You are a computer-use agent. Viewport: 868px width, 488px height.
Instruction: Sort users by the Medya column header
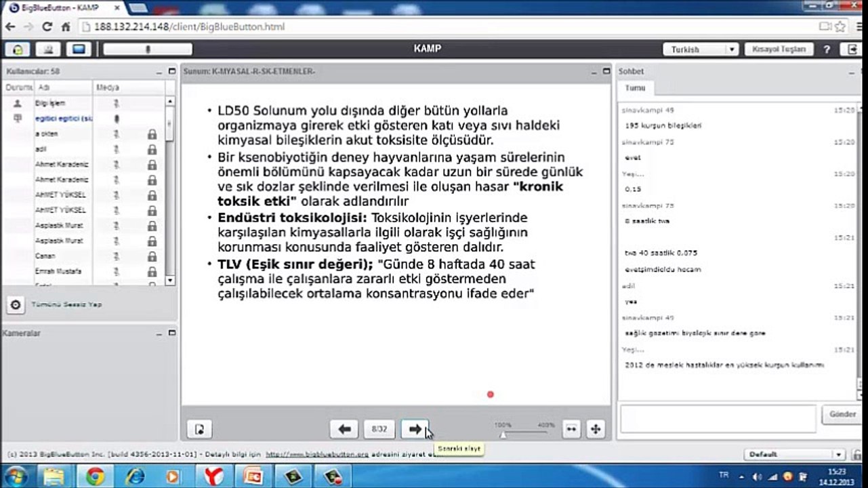[x=129, y=87]
